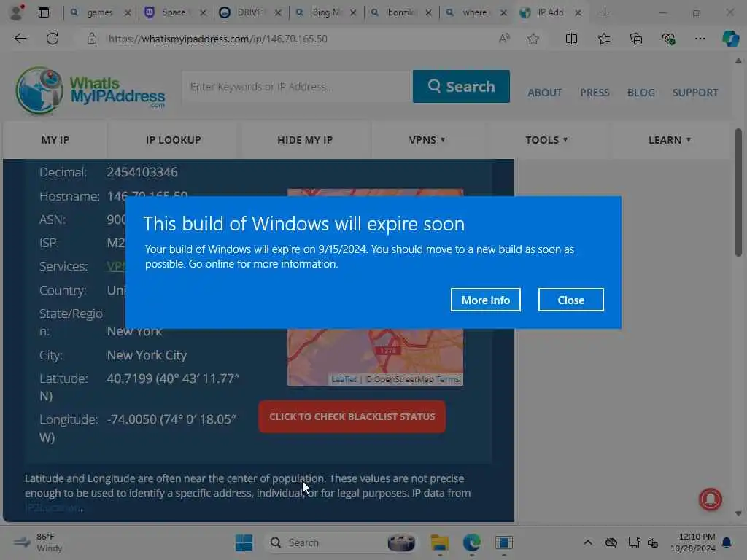Open the Leaflet map attribution link

tap(344, 379)
